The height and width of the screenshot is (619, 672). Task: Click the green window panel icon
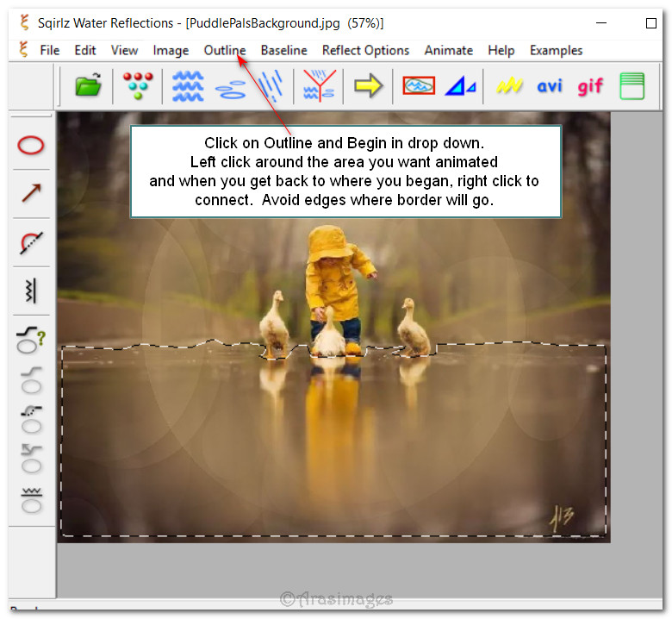point(632,85)
